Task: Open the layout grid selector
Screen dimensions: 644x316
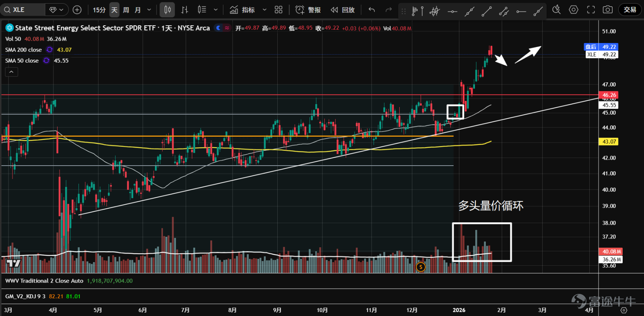Action: tap(279, 10)
